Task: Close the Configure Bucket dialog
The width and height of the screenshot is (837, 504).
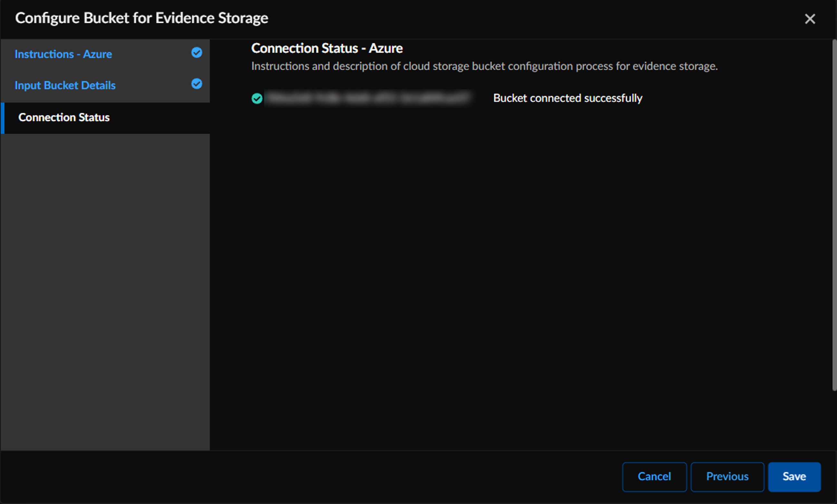Action: [x=810, y=19]
